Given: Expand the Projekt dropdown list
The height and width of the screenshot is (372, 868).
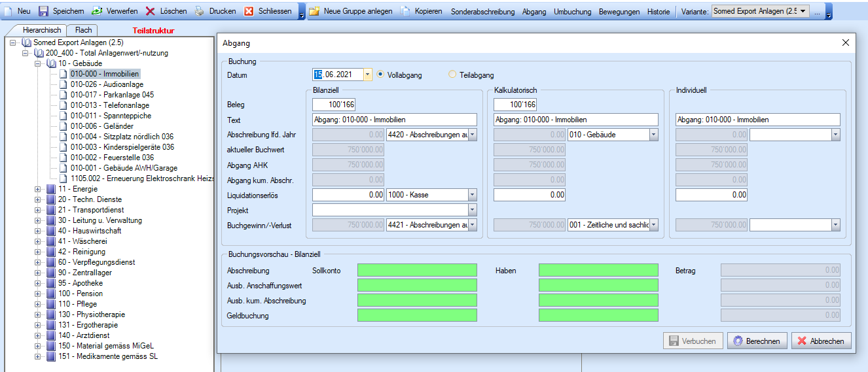Looking at the screenshot, I should [472, 210].
